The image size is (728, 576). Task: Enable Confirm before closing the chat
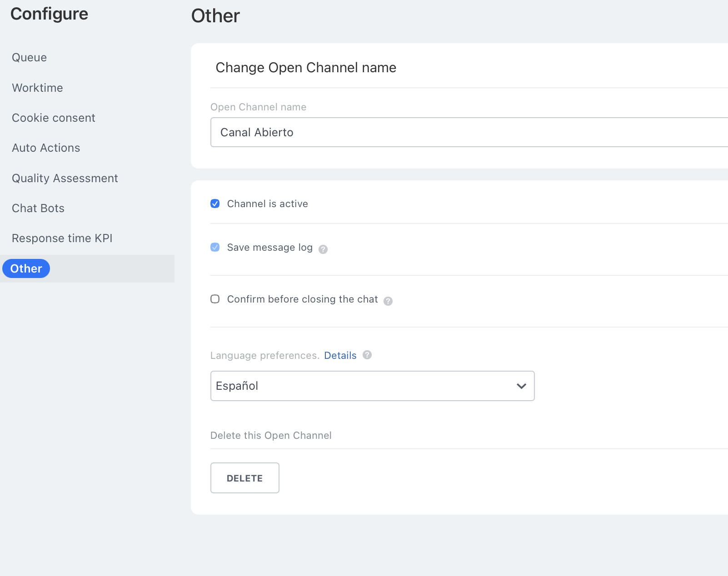coord(215,299)
